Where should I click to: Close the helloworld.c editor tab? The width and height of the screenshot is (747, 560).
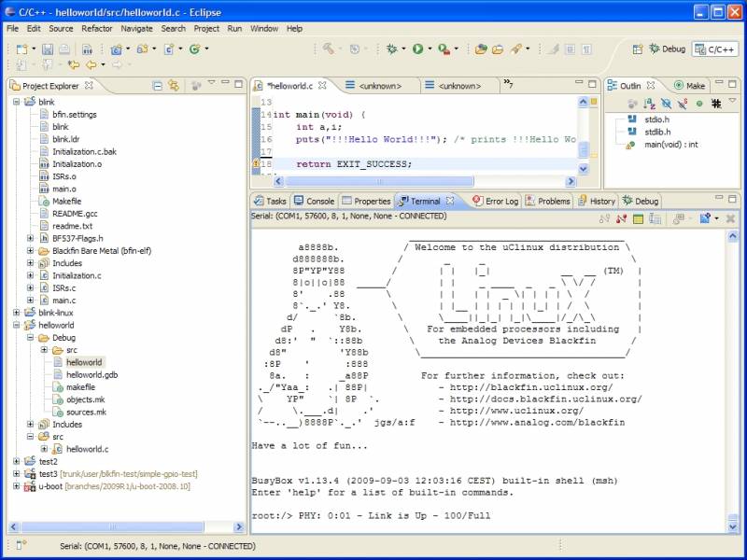coord(322,86)
